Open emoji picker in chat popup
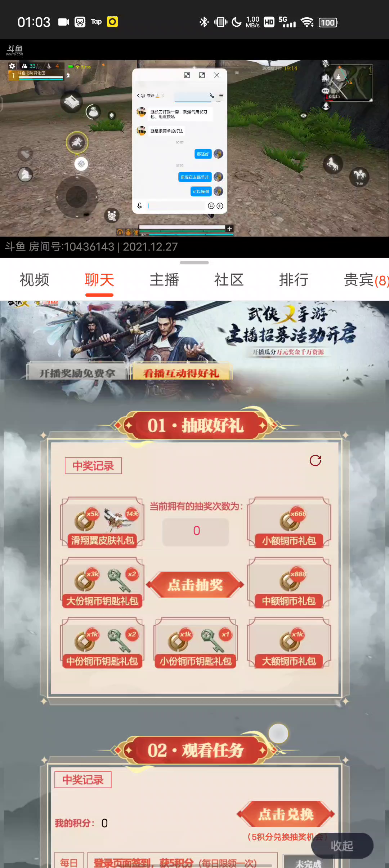The width and height of the screenshot is (389, 868). [211, 206]
